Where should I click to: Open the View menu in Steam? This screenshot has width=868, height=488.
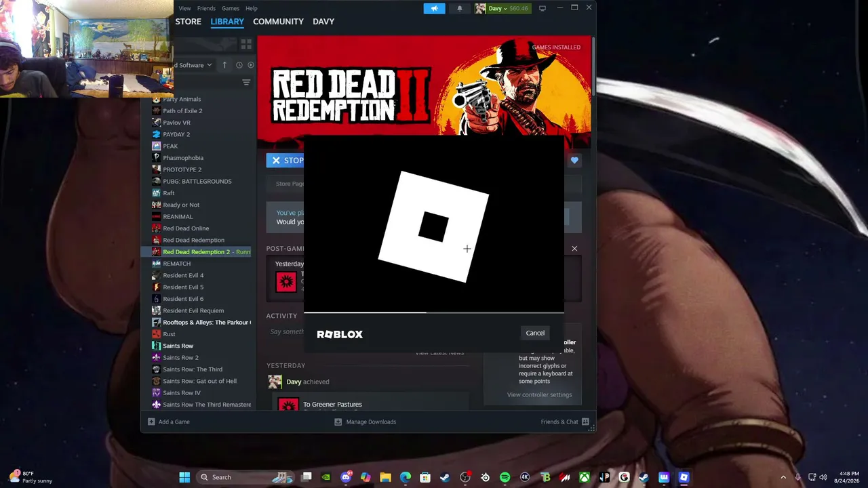184,8
